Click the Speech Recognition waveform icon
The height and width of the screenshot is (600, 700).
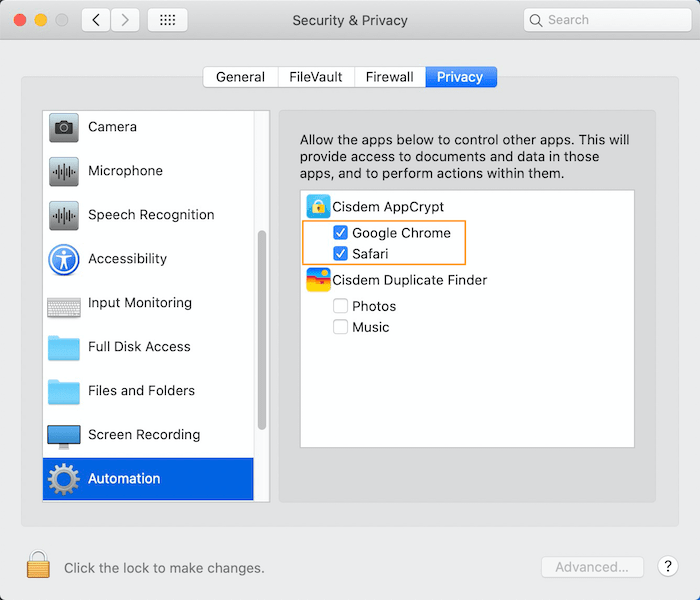[64, 216]
